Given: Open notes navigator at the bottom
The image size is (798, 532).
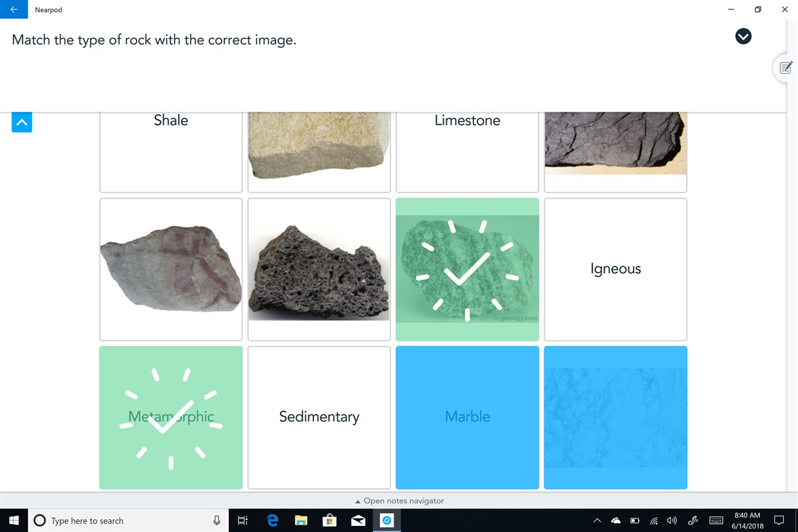Looking at the screenshot, I should pyautogui.click(x=398, y=501).
